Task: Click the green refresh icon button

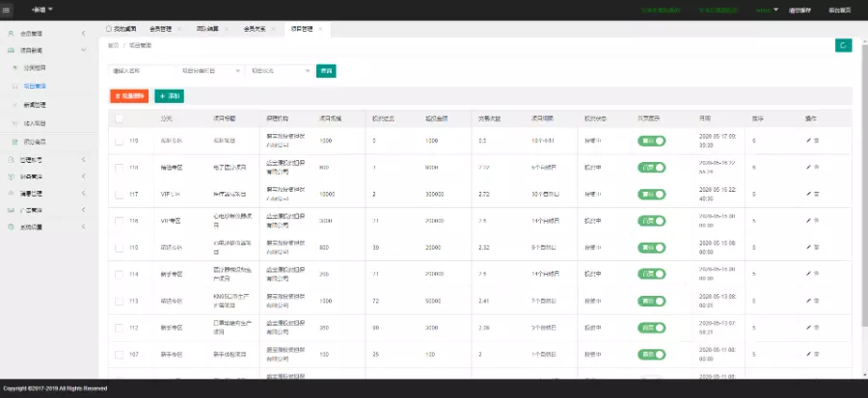Action: (843, 45)
